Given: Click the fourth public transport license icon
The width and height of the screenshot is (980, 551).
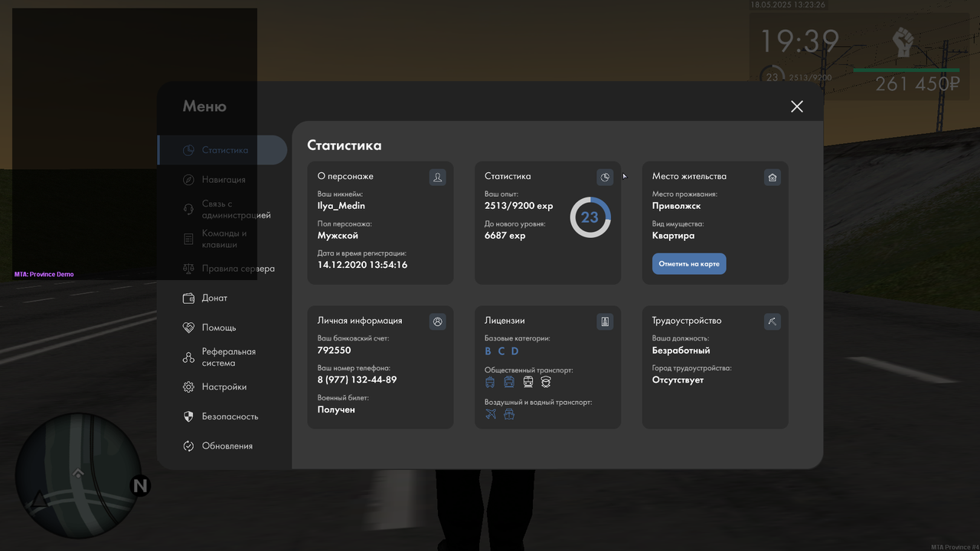Looking at the screenshot, I should (x=546, y=382).
